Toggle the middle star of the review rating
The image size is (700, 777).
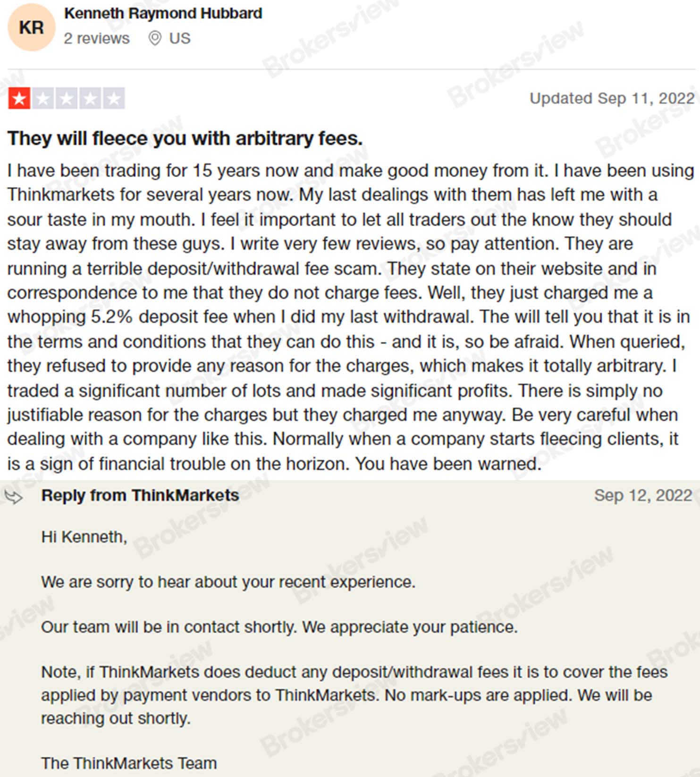[67, 98]
